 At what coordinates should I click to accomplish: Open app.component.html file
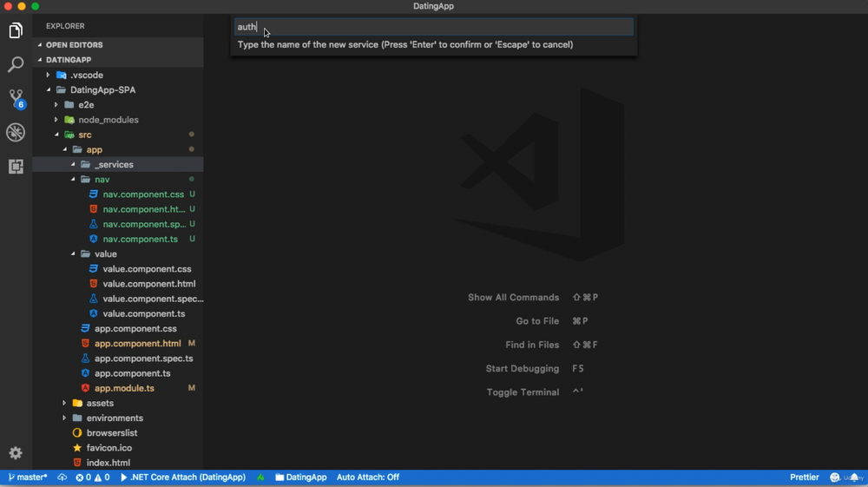[118, 344]
